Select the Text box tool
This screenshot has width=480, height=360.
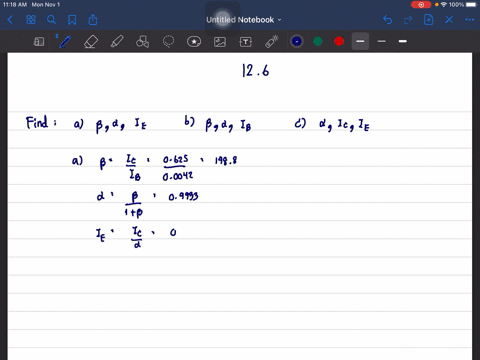[246, 42]
